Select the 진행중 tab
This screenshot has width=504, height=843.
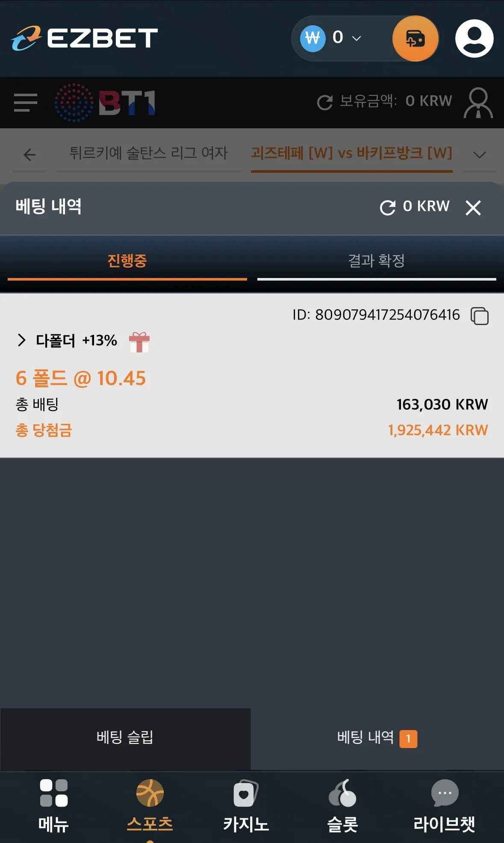(127, 260)
